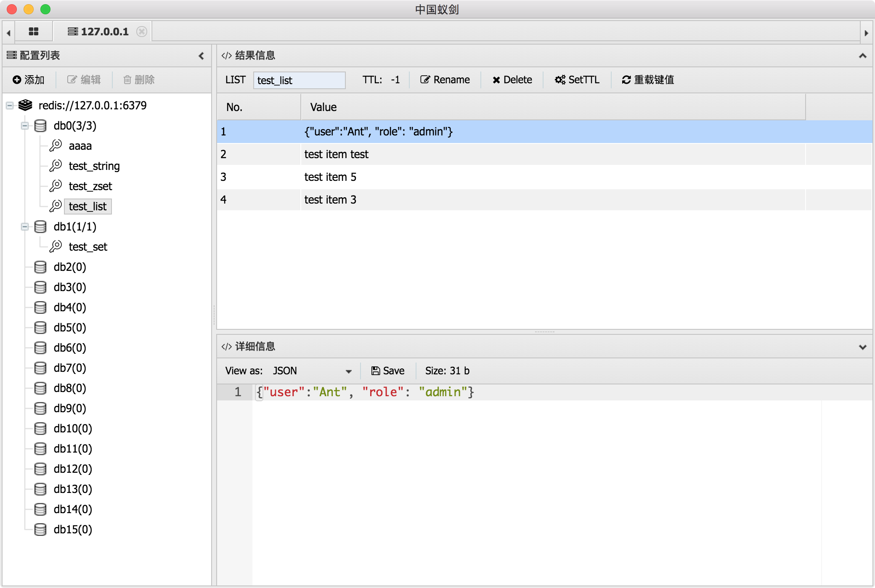
Task: Select the test_string key
Action: point(94,166)
